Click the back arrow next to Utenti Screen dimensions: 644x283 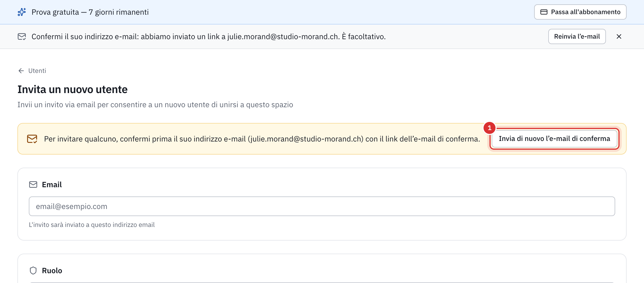tap(21, 71)
